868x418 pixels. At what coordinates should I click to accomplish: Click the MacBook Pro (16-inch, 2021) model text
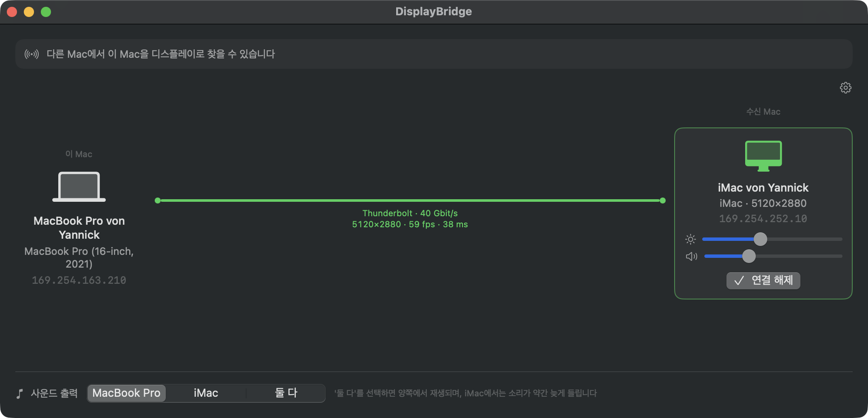tap(79, 257)
